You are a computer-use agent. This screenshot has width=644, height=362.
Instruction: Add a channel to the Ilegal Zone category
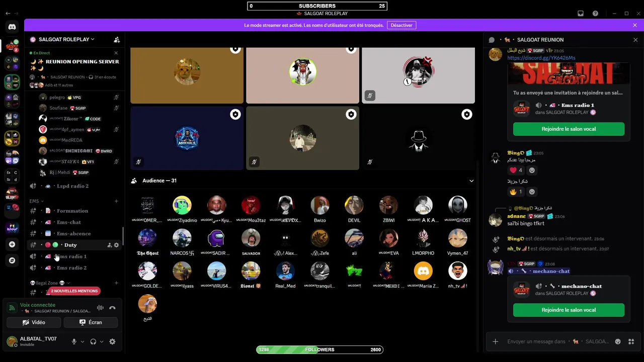tap(116, 283)
